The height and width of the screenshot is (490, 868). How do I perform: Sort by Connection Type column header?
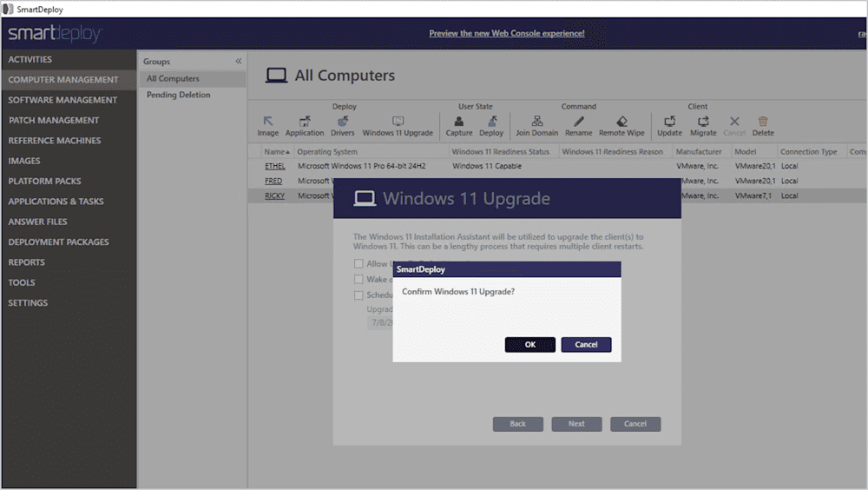click(x=812, y=152)
